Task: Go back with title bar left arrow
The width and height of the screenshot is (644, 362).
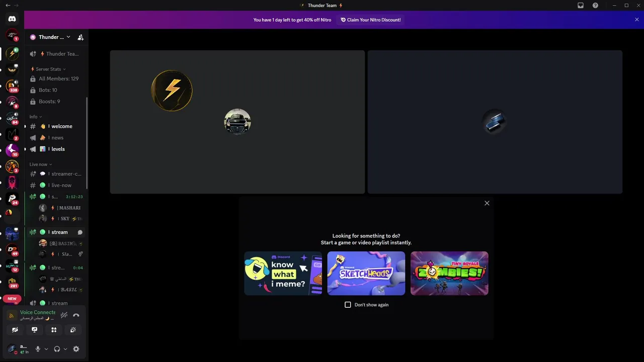Action: (8, 6)
